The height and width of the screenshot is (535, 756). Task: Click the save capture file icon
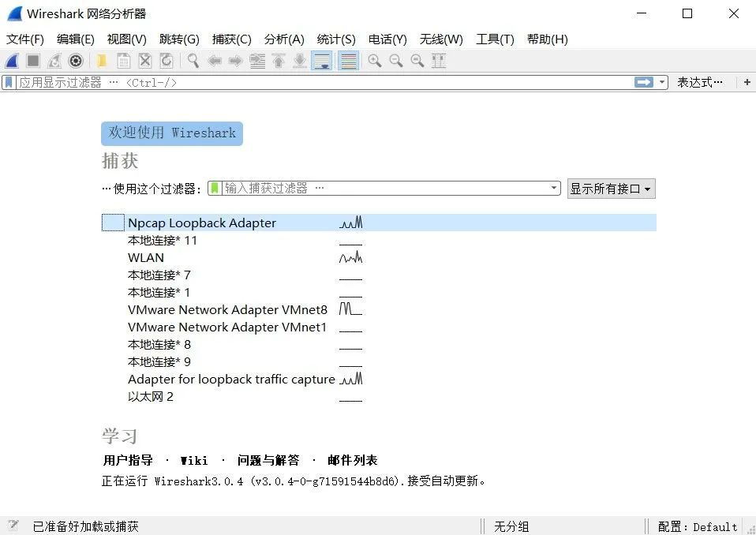[123, 61]
